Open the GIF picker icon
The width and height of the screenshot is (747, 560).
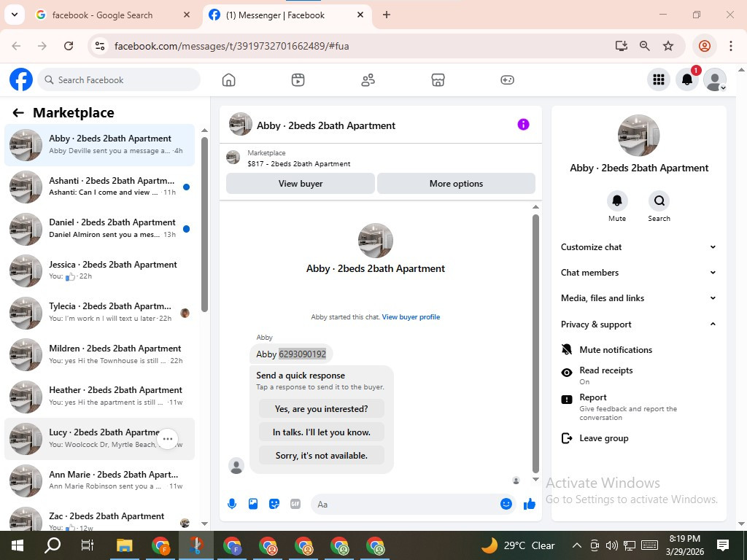[x=295, y=504]
